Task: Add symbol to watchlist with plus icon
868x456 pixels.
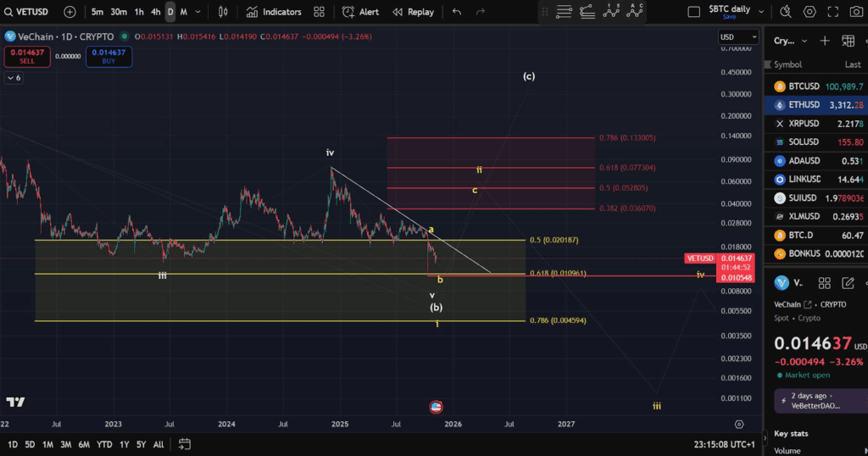Action: click(x=825, y=41)
